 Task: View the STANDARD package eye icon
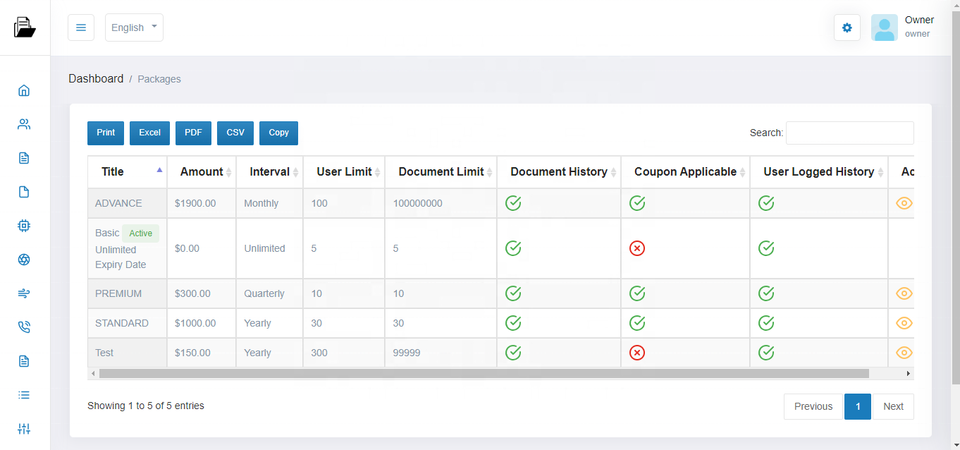pos(904,323)
